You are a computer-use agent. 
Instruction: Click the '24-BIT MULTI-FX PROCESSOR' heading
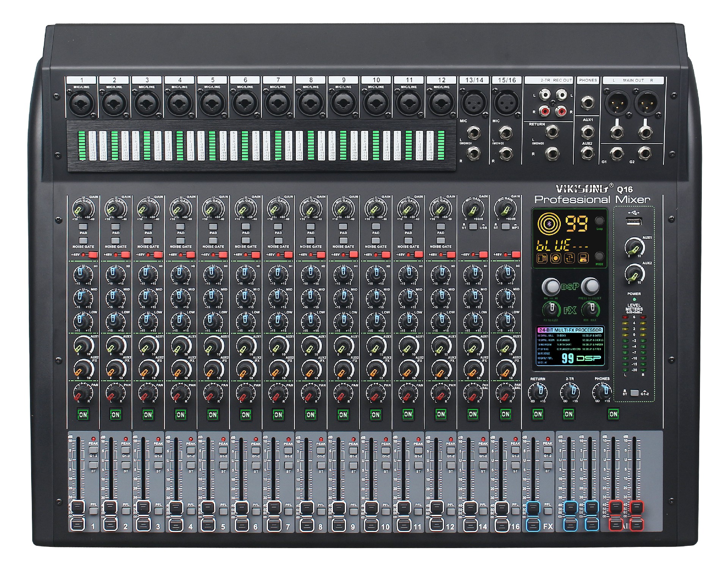tap(570, 330)
